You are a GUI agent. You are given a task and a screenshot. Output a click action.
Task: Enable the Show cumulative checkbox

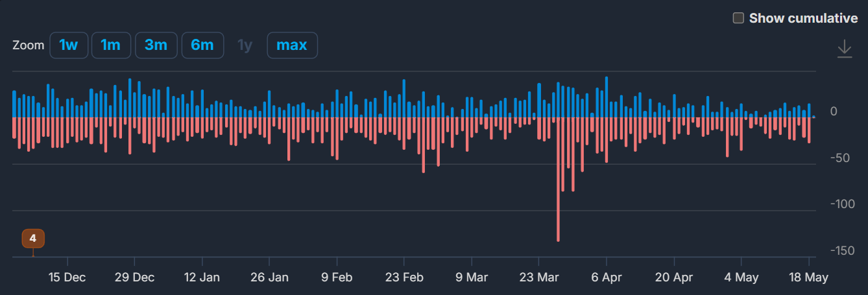738,18
